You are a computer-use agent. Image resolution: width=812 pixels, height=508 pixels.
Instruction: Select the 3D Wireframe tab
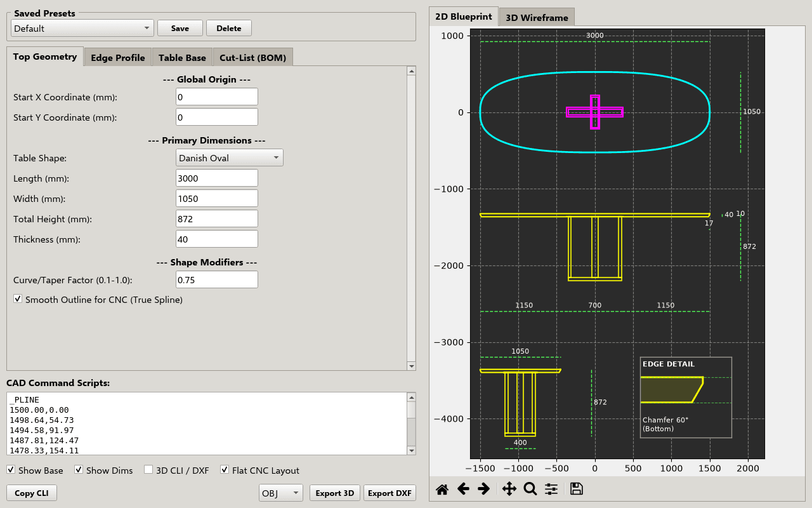coord(537,17)
